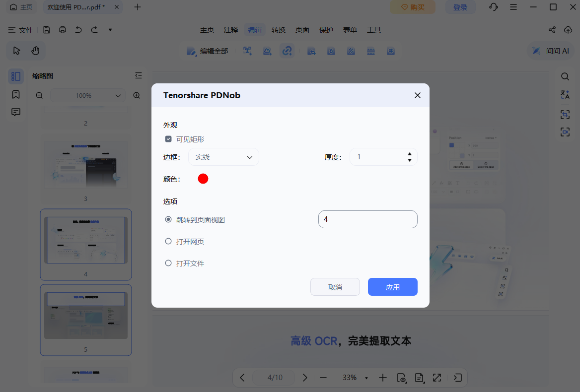Image resolution: width=580 pixels, height=392 pixels.
Task: Click the 取消 button
Action: point(335,287)
